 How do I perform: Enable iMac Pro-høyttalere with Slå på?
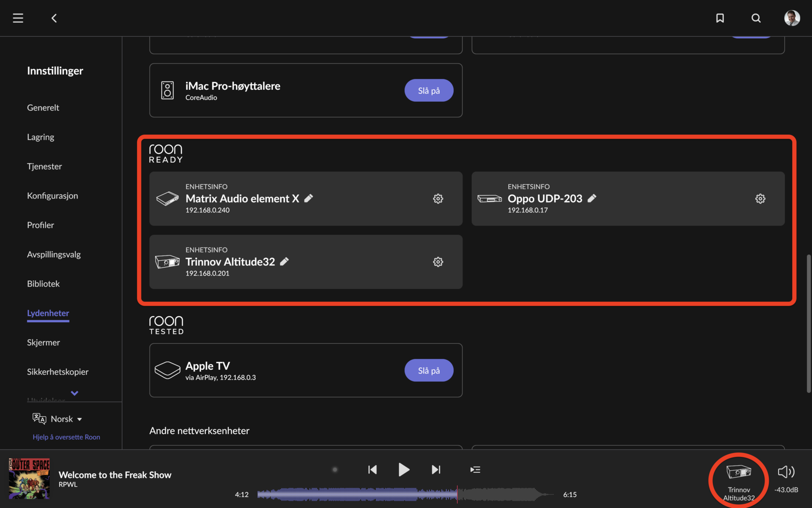[429, 90]
